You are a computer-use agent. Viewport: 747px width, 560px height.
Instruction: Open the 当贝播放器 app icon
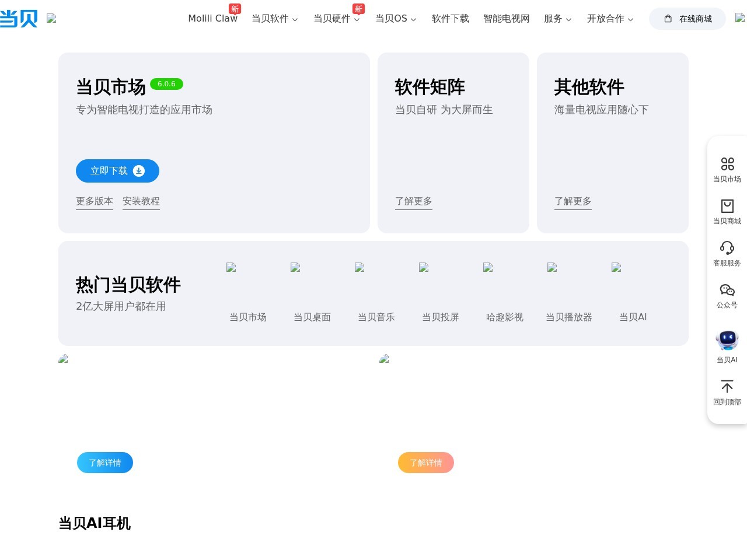(x=552, y=267)
